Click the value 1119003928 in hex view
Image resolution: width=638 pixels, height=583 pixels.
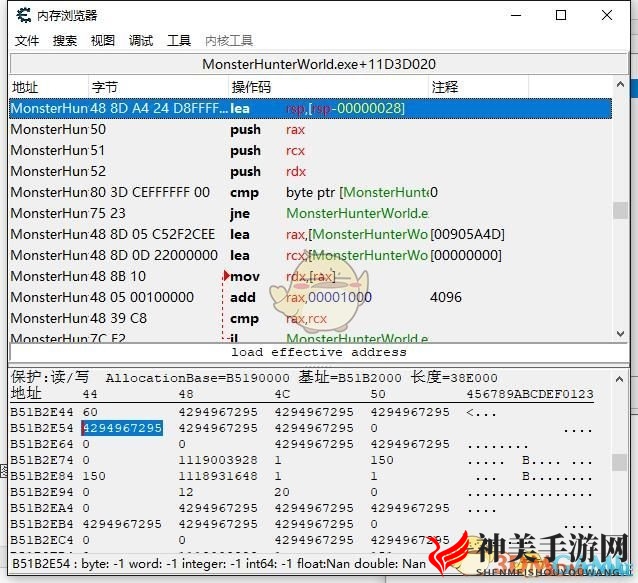218,460
